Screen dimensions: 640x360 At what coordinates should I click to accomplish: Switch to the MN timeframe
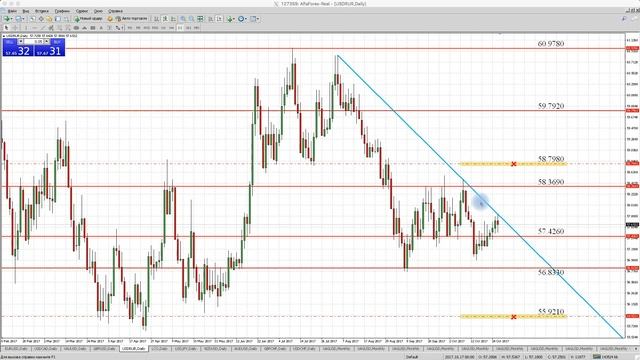pos(197,28)
